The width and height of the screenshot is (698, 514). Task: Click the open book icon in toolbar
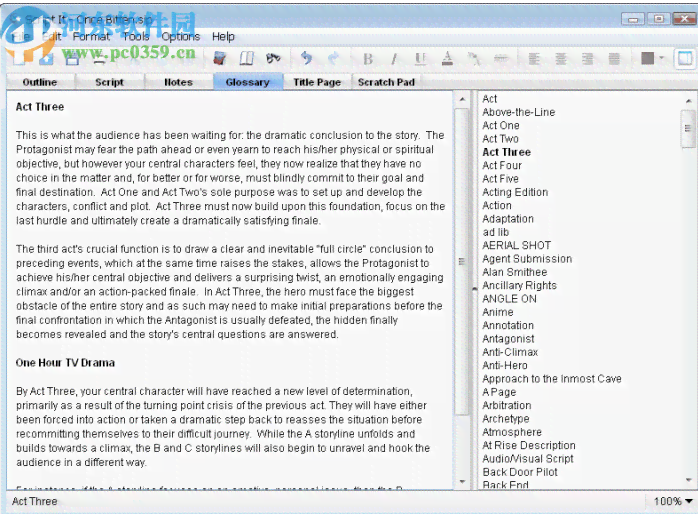pos(246,58)
